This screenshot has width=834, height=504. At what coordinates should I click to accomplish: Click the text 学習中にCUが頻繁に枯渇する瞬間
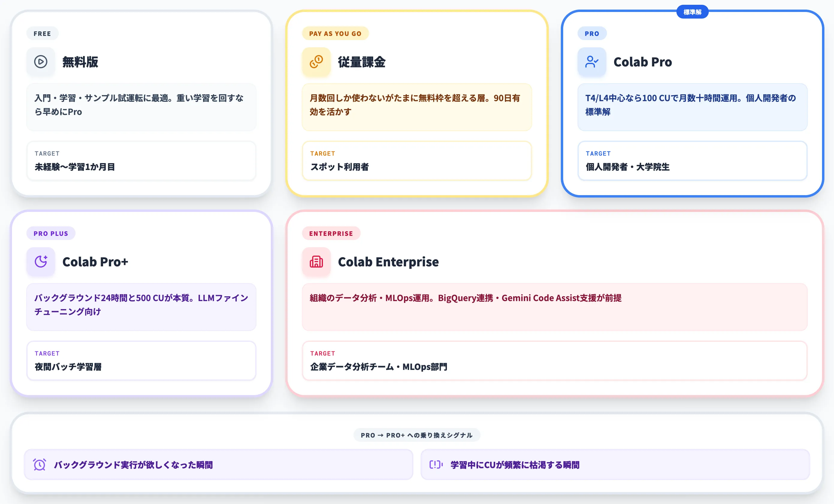(515, 465)
